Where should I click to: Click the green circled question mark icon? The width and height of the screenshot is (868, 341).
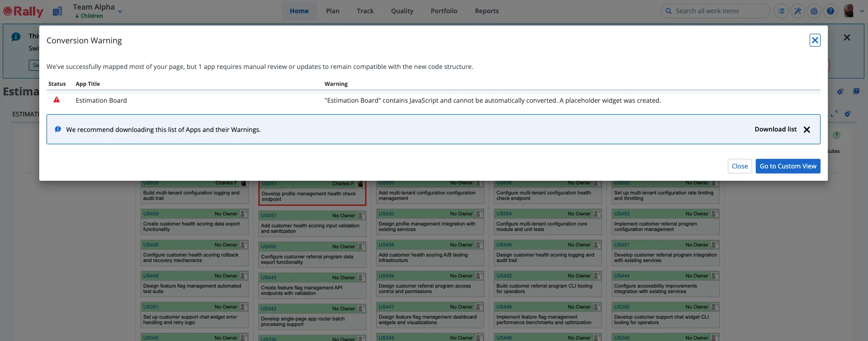point(837,135)
